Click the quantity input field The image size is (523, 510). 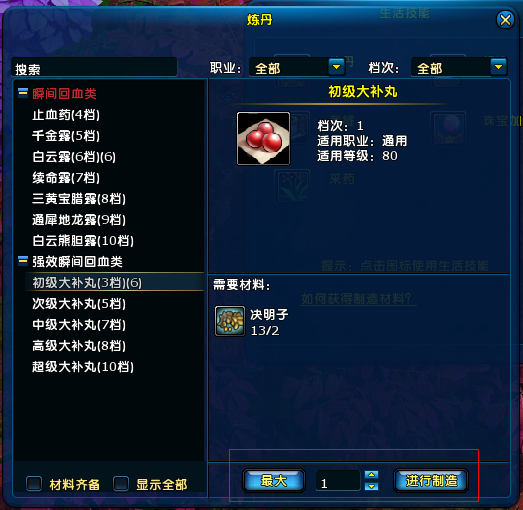coord(338,481)
